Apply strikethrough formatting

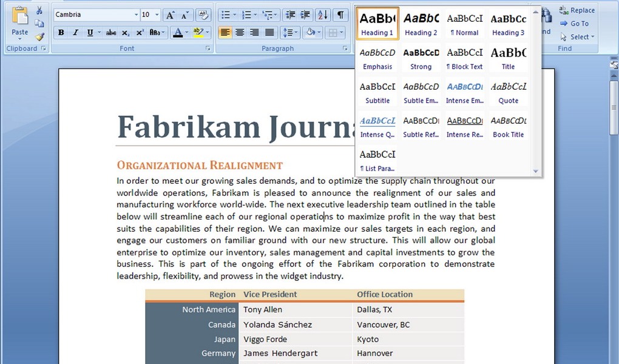pos(111,33)
